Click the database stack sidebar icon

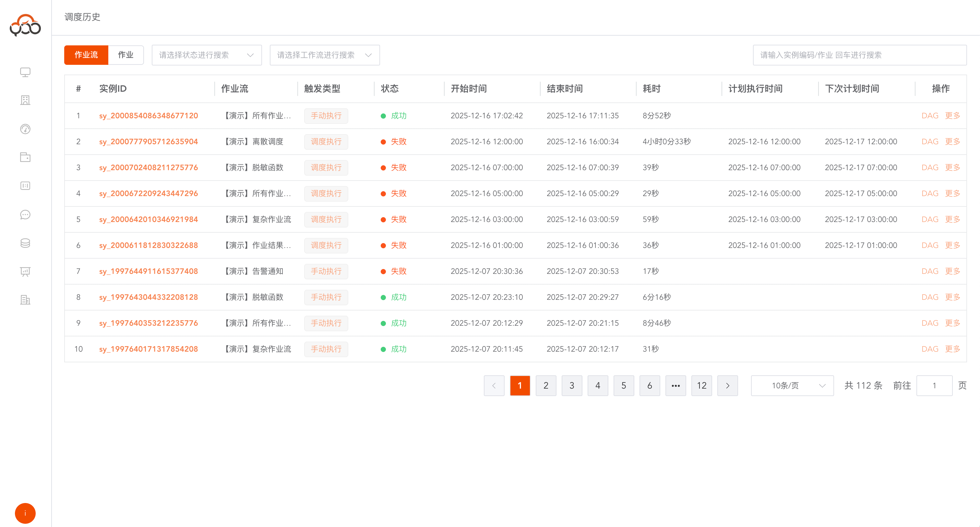coord(25,243)
